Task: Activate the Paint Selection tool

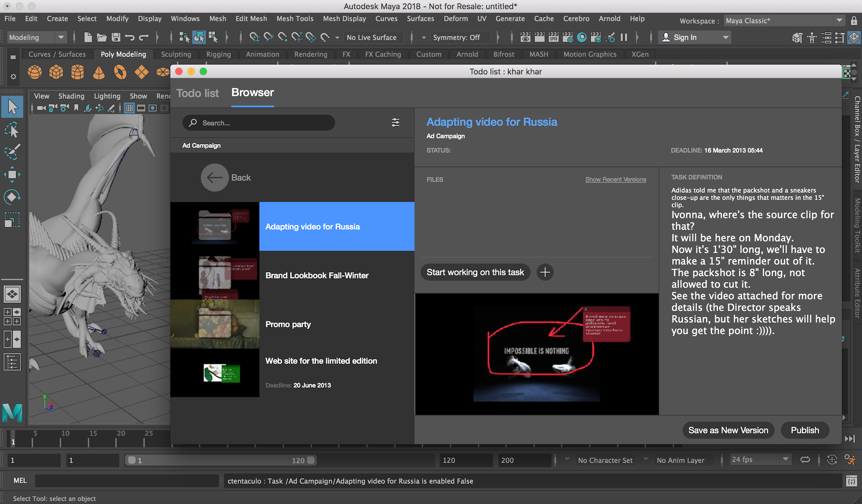Action: [x=12, y=152]
